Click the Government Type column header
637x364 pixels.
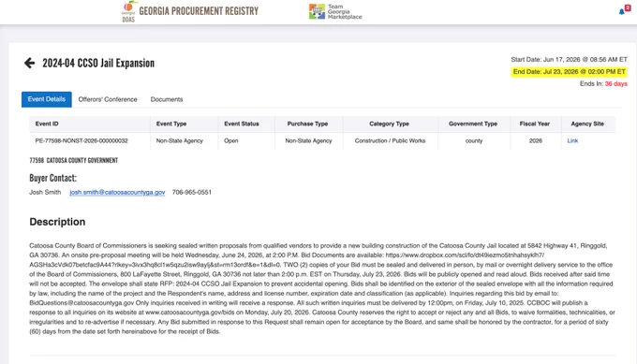click(x=473, y=124)
